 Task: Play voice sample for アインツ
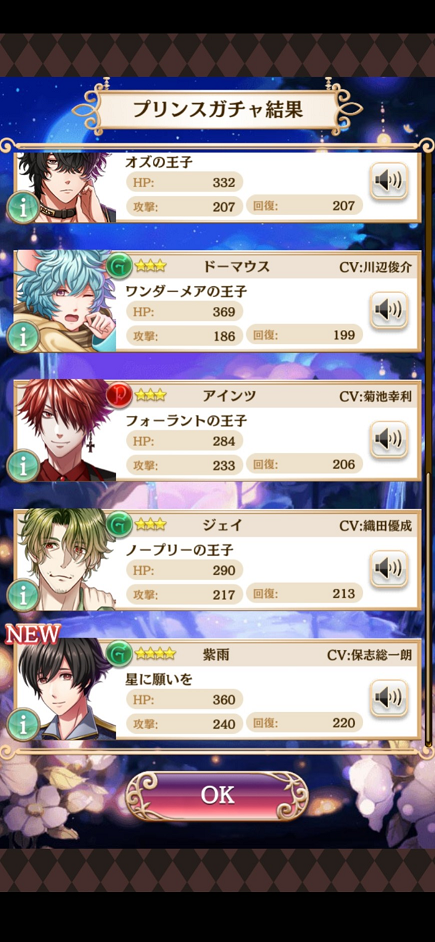tap(389, 439)
